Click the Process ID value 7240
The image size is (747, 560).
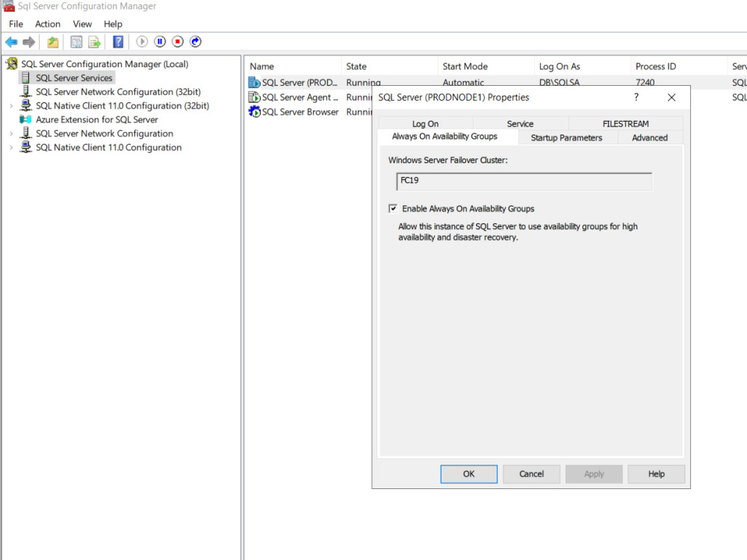point(645,82)
